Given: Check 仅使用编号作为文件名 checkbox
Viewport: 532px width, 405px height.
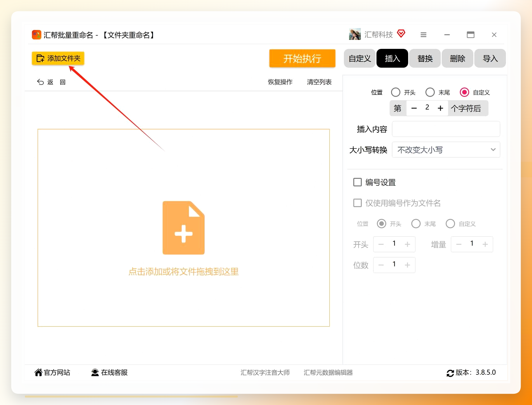Looking at the screenshot, I should pos(358,203).
